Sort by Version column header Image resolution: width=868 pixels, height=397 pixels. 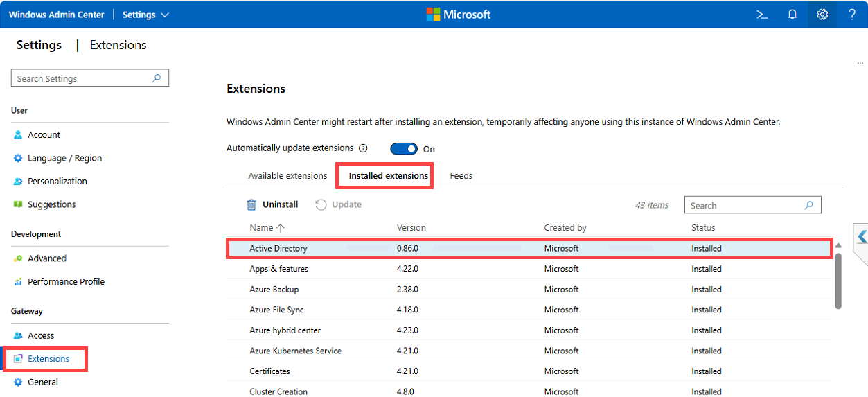[411, 227]
